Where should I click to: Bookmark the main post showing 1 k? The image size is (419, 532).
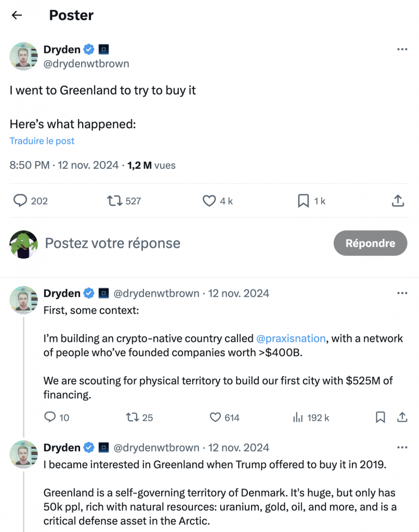point(304,201)
